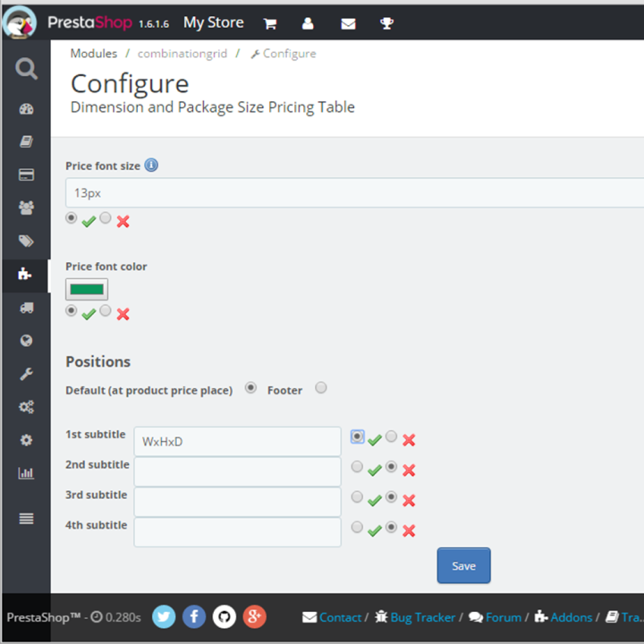
Task: Open the trophy merchant expertise icon
Action: [x=386, y=23]
